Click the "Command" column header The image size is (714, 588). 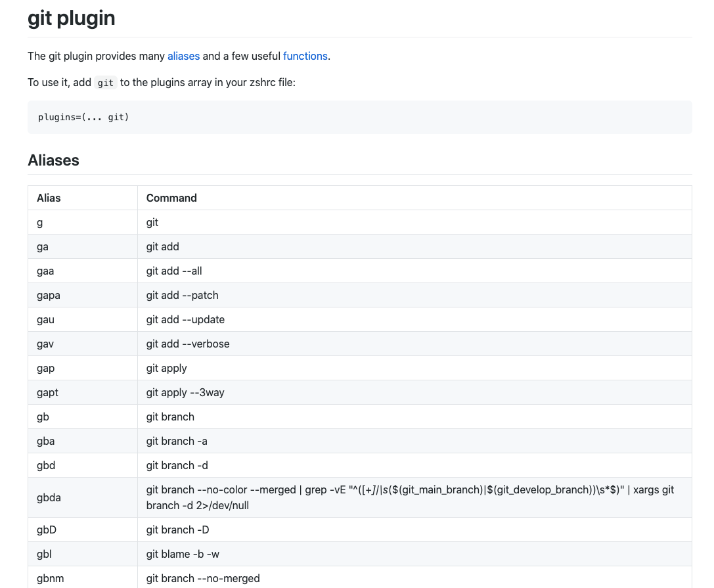[x=171, y=198]
